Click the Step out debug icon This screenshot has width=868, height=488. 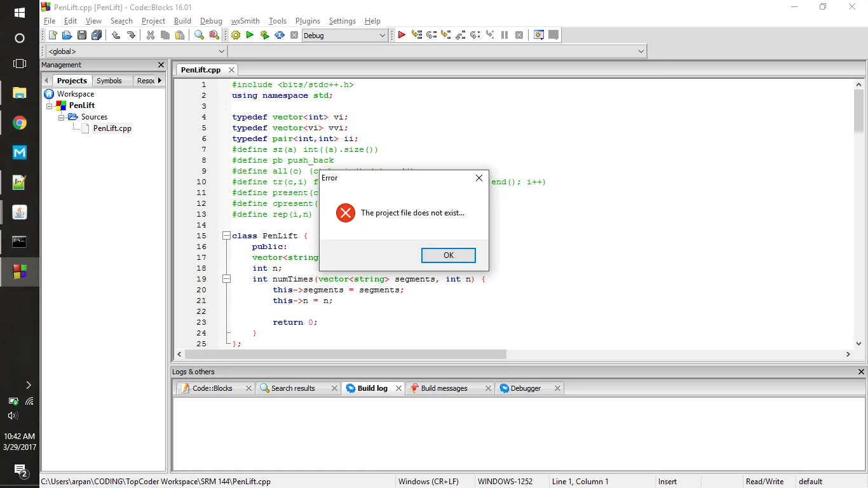pos(461,36)
